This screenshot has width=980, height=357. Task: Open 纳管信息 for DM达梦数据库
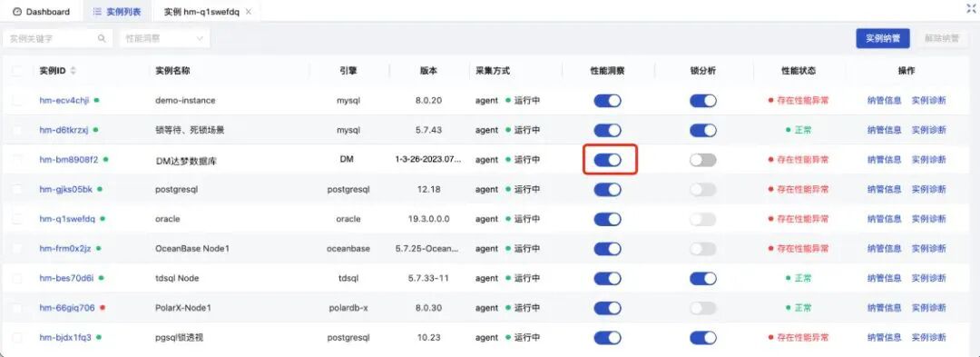(885, 160)
